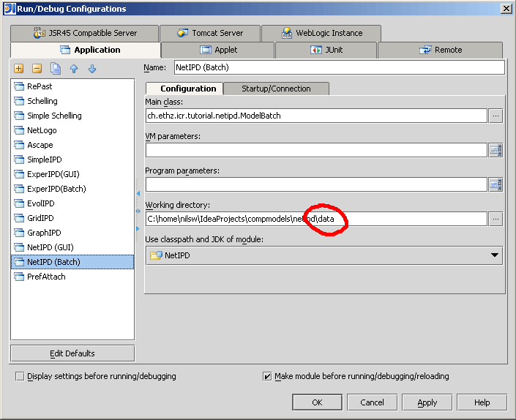Click the OK button
The width and height of the screenshot is (516, 420).
click(317, 402)
